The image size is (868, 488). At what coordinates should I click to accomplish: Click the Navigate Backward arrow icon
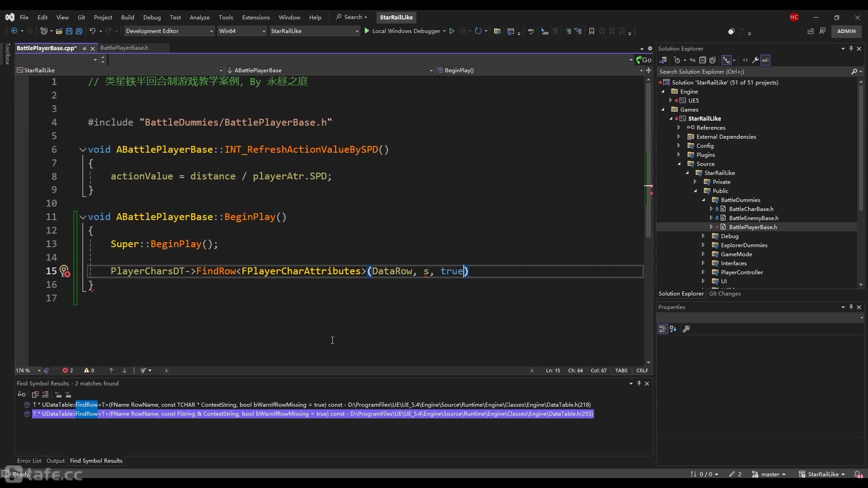pyautogui.click(x=14, y=31)
